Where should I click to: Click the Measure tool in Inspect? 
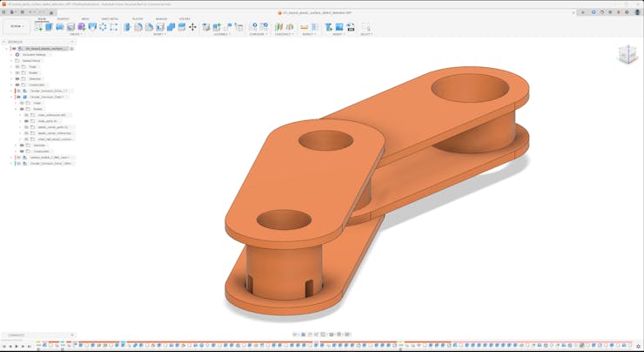click(305, 27)
